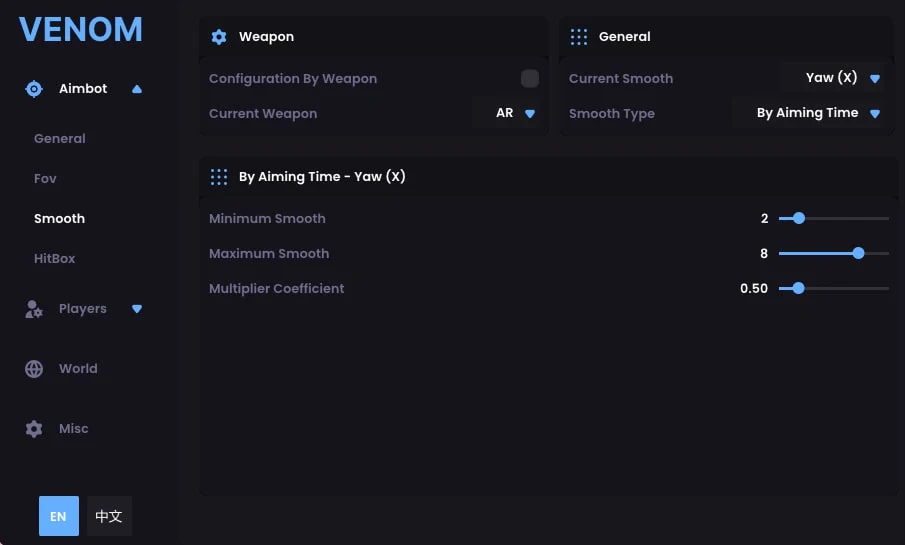Collapse the Aimbot section arrow
This screenshot has height=545, width=905.
[137, 89]
